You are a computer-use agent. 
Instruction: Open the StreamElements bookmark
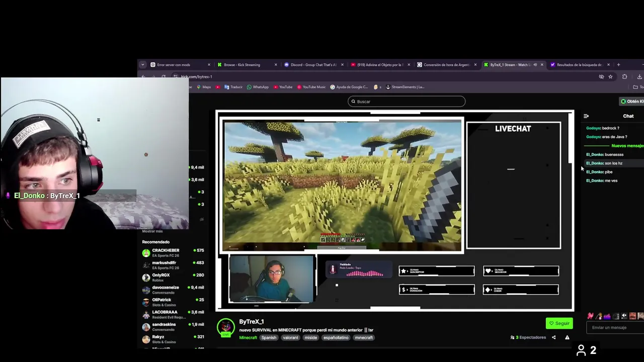(405, 87)
